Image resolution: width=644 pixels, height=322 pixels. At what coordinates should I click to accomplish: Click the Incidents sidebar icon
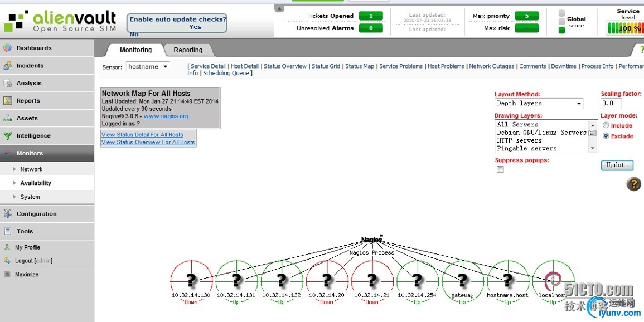(x=7, y=66)
